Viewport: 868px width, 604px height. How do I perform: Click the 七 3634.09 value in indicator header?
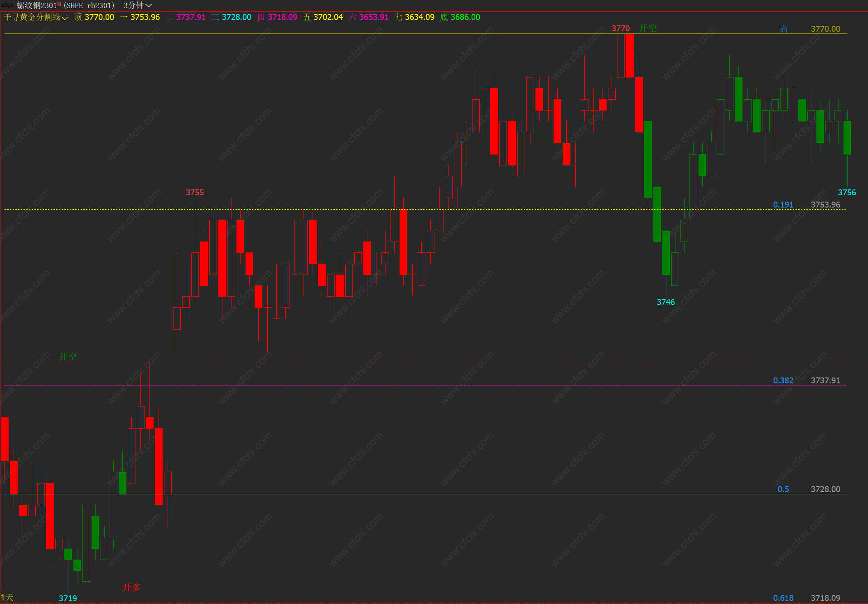pos(415,17)
